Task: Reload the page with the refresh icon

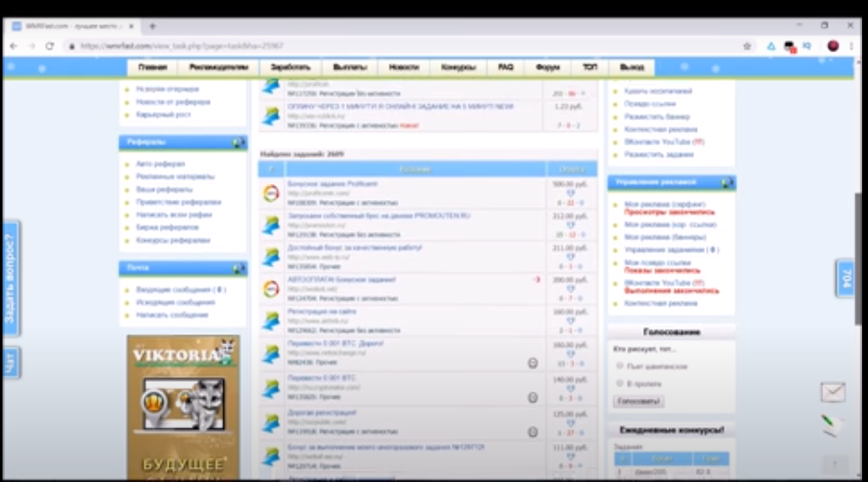Action: pos(50,46)
